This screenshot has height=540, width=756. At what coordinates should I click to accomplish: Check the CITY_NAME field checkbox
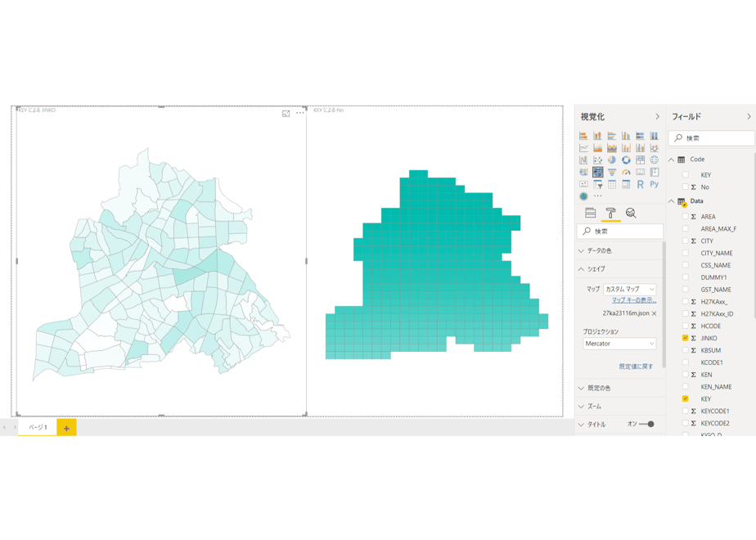click(685, 253)
